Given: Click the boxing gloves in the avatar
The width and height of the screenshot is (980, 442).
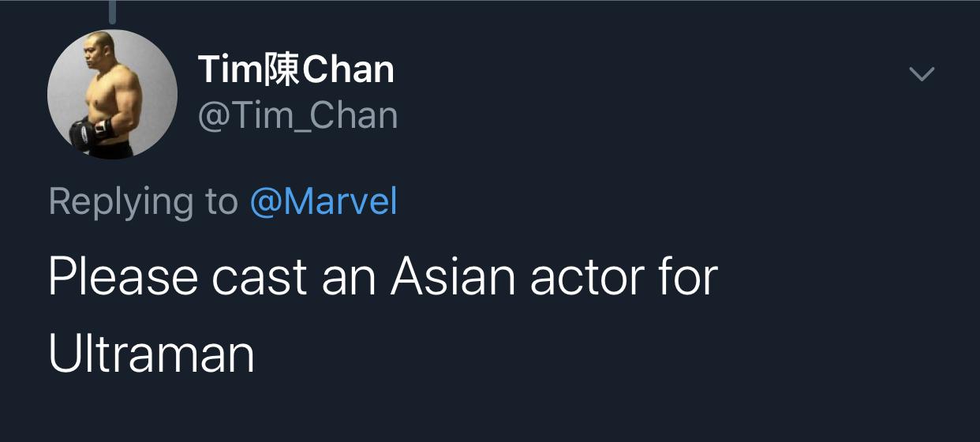Looking at the screenshot, I should [x=88, y=133].
